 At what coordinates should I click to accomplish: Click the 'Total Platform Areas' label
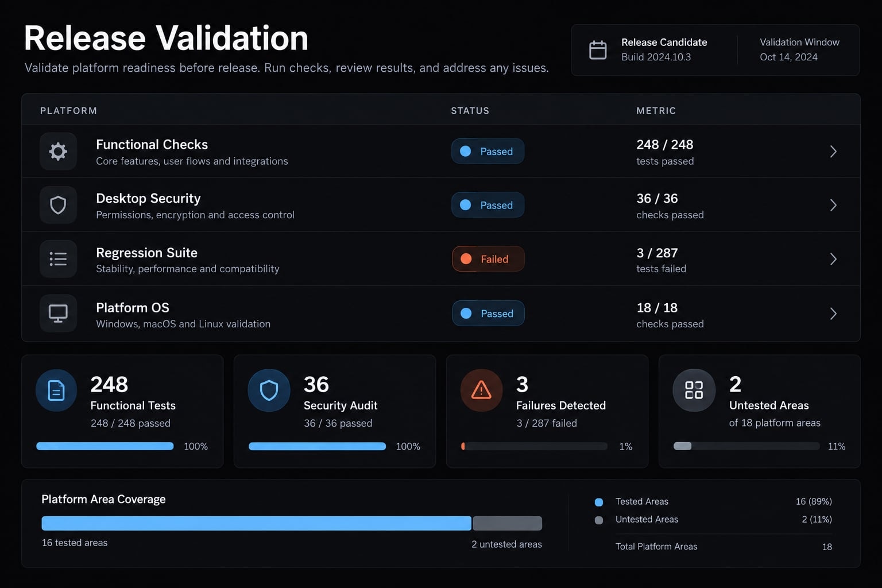(x=656, y=546)
